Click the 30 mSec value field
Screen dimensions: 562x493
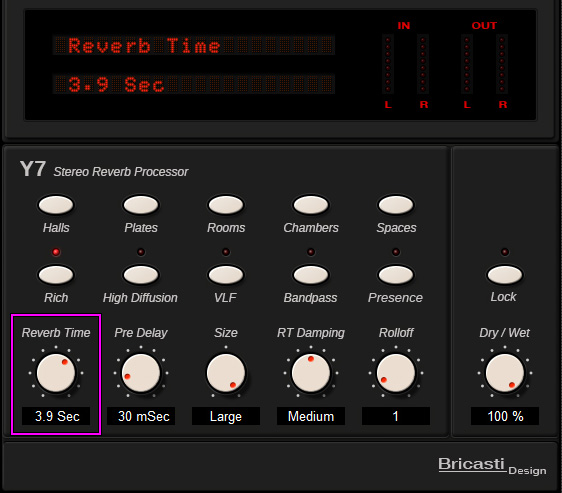pos(141,416)
